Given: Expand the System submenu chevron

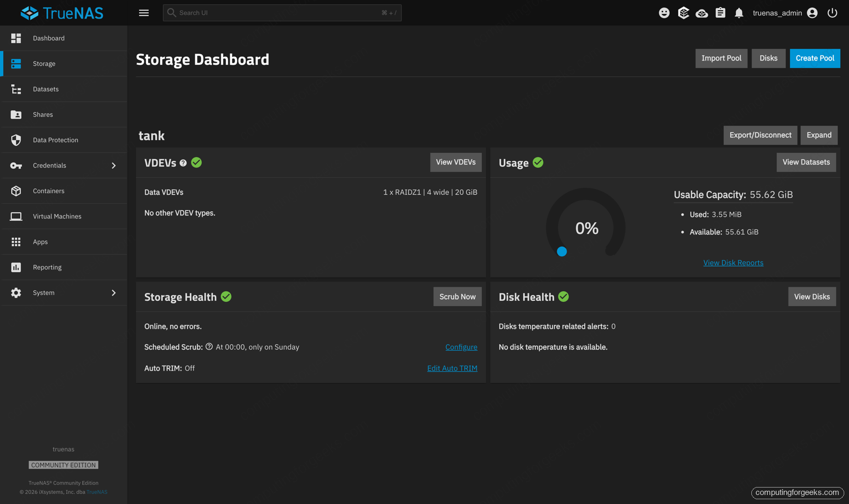Looking at the screenshot, I should (x=114, y=293).
